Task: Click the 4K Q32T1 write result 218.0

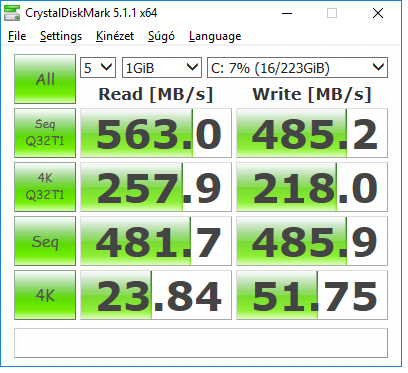Action: (312, 187)
